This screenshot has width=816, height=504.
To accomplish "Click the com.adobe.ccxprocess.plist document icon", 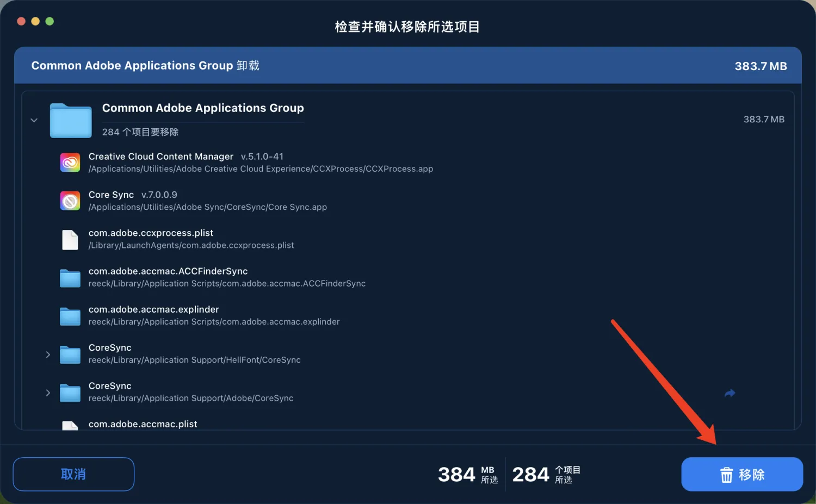I will point(70,239).
